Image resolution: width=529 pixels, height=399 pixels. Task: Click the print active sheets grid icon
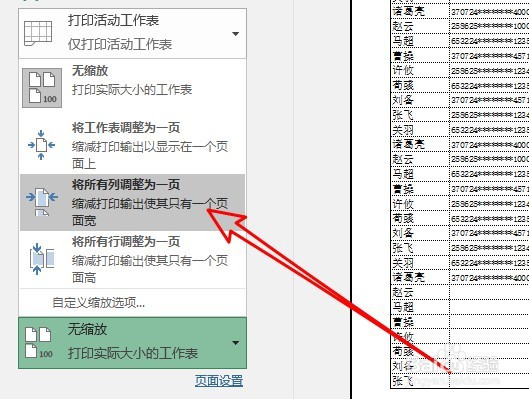[x=38, y=33]
